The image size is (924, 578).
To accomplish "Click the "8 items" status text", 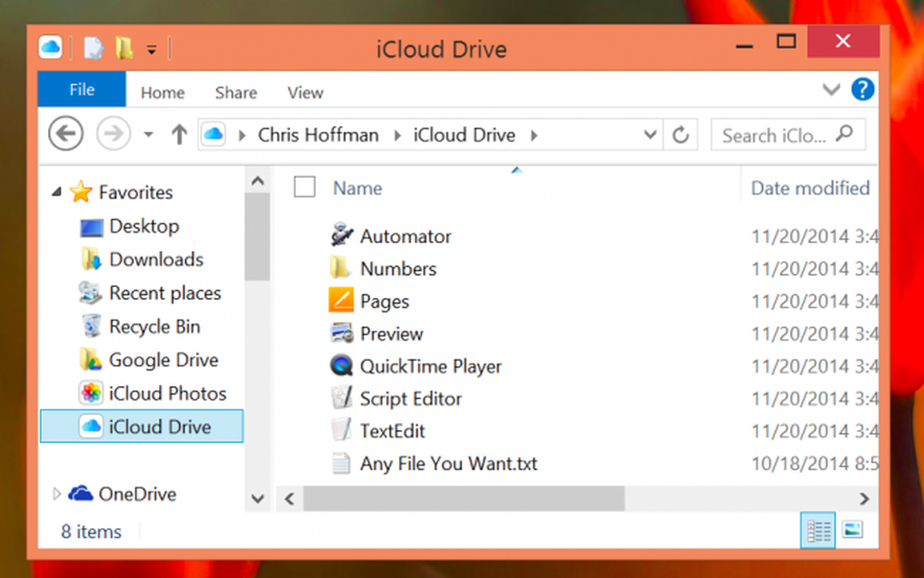I will pos(91,532).
